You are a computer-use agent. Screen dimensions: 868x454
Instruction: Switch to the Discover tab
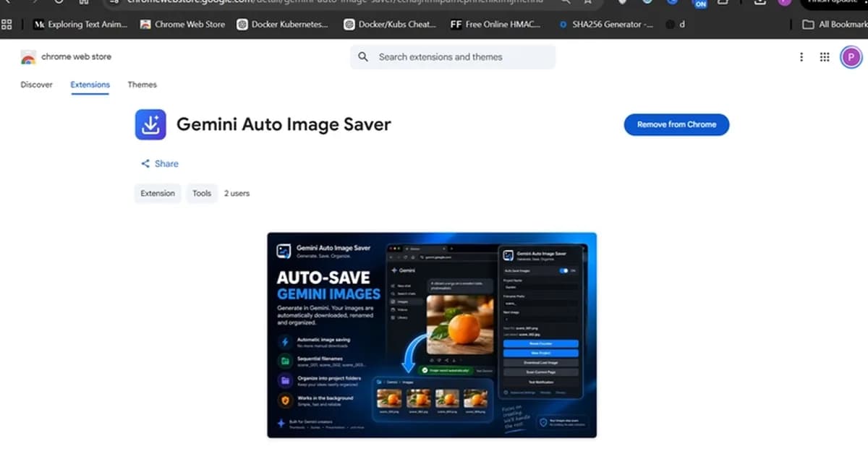click(36, 85)
